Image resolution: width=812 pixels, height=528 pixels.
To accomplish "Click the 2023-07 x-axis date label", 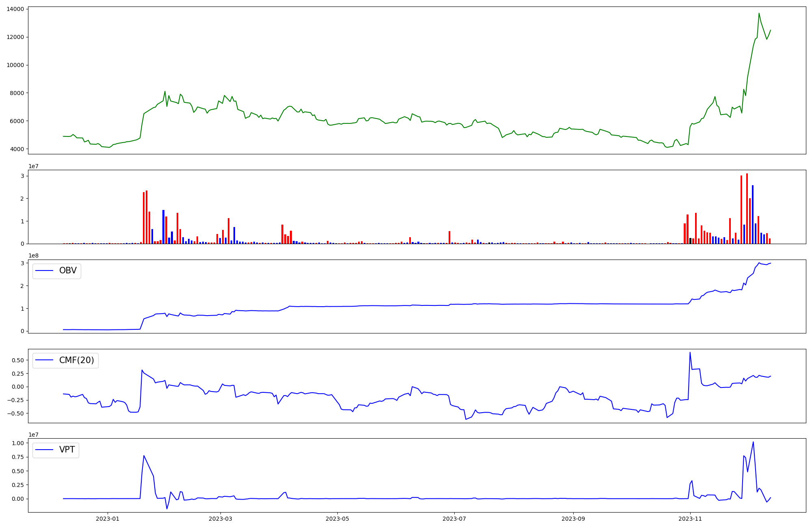I will click(454, 519).
